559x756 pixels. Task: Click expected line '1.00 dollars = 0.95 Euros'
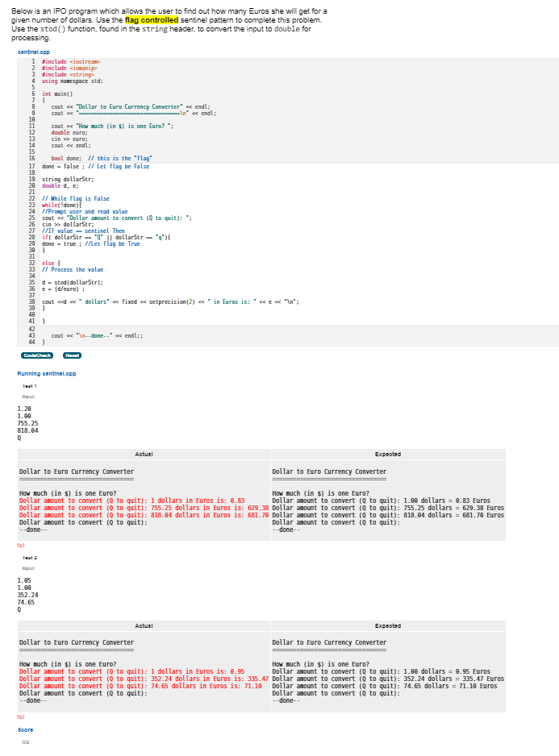447,671
